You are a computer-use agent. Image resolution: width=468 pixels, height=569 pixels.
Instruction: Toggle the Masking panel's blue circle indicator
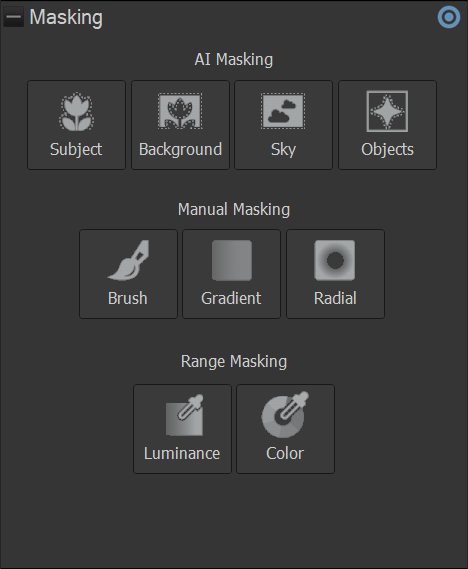[x=449, y=17]
